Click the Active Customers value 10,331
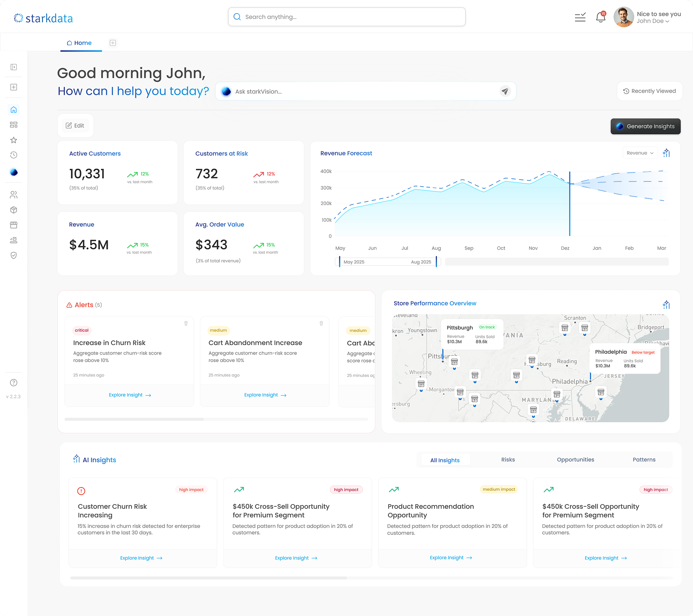Screen dimensions: 693x616 (x=87, y=174)
